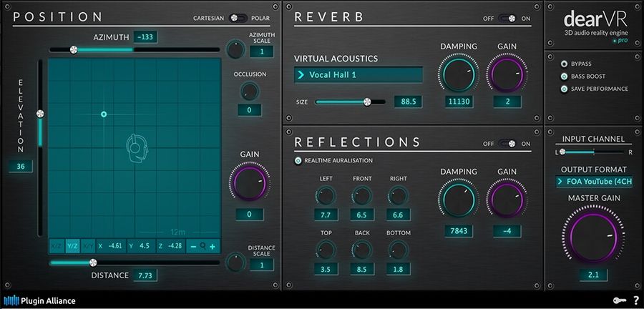Switch the grid to X/Z view
The width and height of the screenshot is (644, 309).
point(57,246)
